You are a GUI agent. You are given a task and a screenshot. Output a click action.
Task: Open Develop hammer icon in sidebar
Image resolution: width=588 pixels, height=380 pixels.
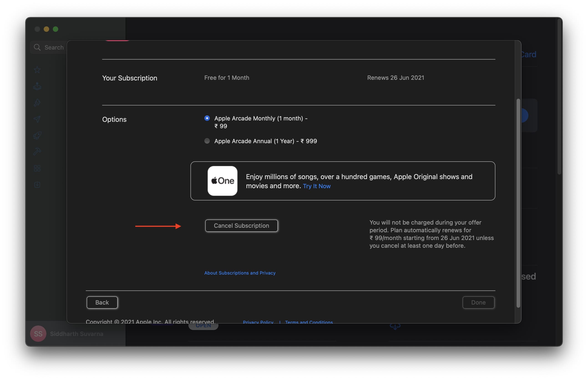point(37,152)
